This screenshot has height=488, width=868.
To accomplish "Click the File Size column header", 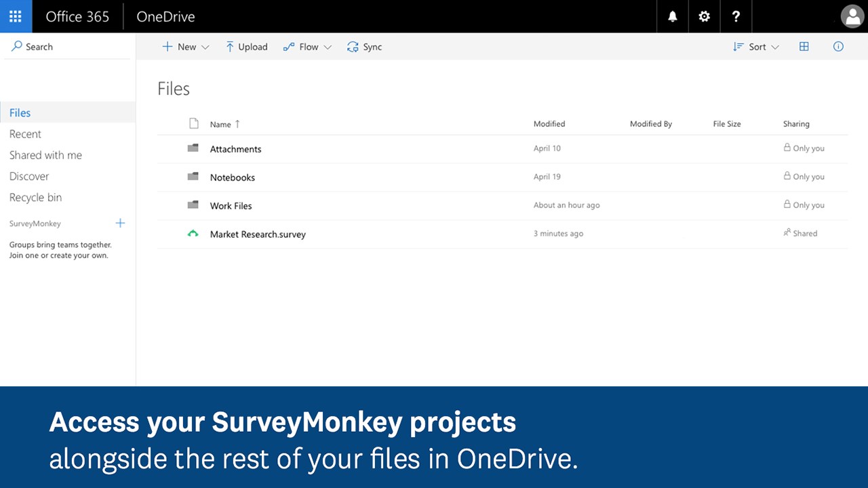I will [727, 124].
